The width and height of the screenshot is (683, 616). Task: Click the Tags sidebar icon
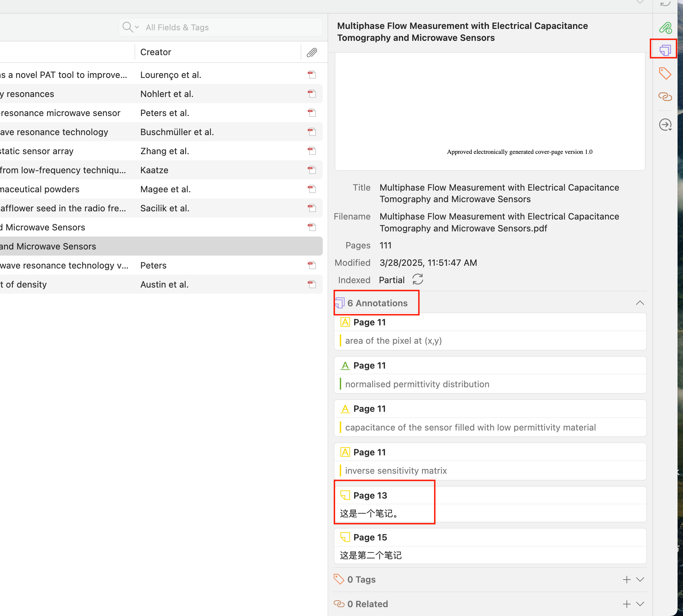(x=665, y=74)
